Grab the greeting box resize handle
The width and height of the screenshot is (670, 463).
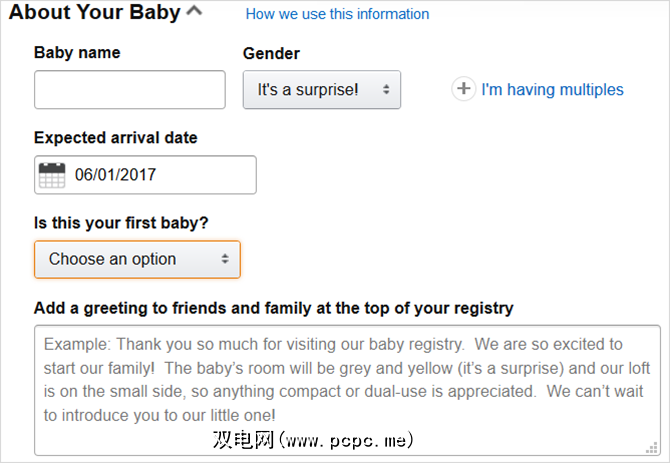(653, 448)
